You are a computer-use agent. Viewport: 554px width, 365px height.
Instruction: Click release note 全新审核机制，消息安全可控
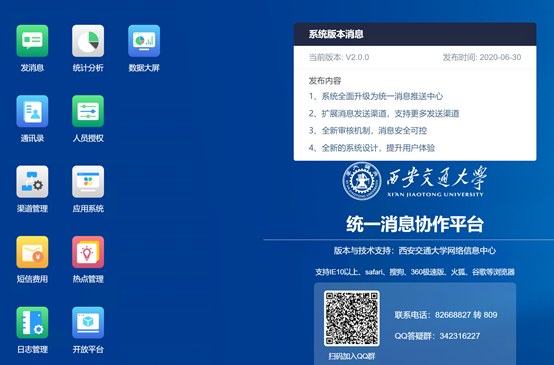pos(368,131)
